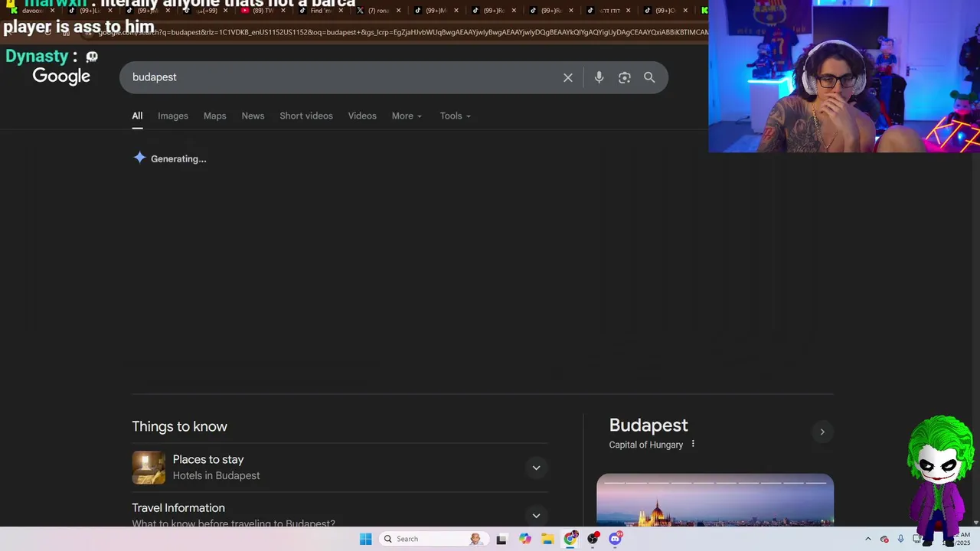Open Short videos results
Viewport: 980px width, 551px height.
(306, 116)
